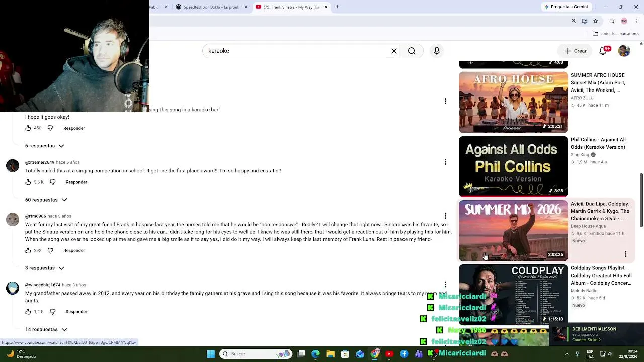Screen dimensions: 644x362
Task: Like the @xtremer2649 singing competition comment
Action: pyautogui.click(x=28, y=182)
